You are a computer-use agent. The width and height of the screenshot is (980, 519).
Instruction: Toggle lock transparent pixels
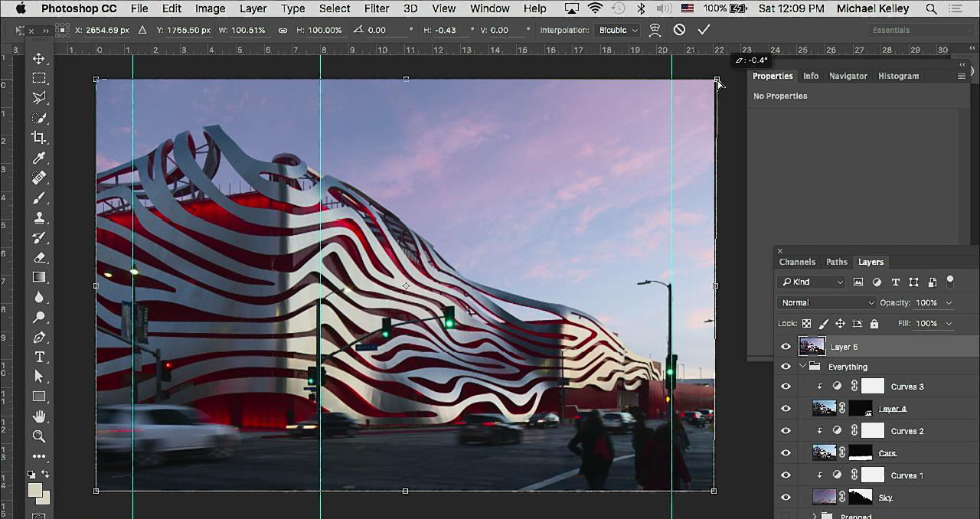(x=806, y=324)
